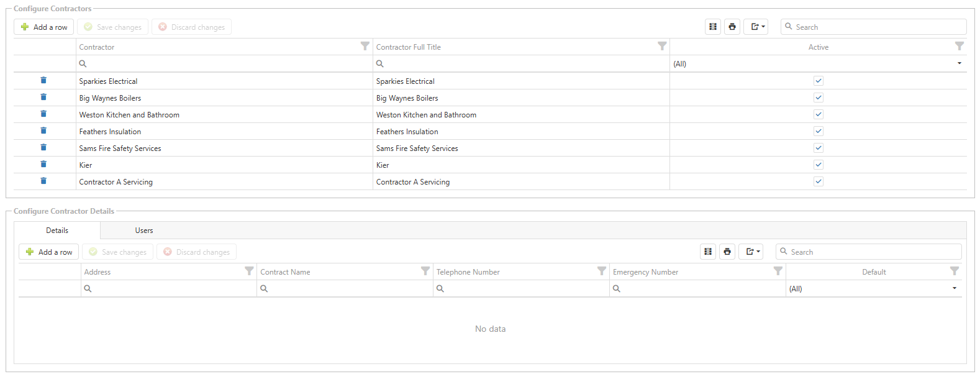Focus the Address column filter field

(x=171, y=288)
